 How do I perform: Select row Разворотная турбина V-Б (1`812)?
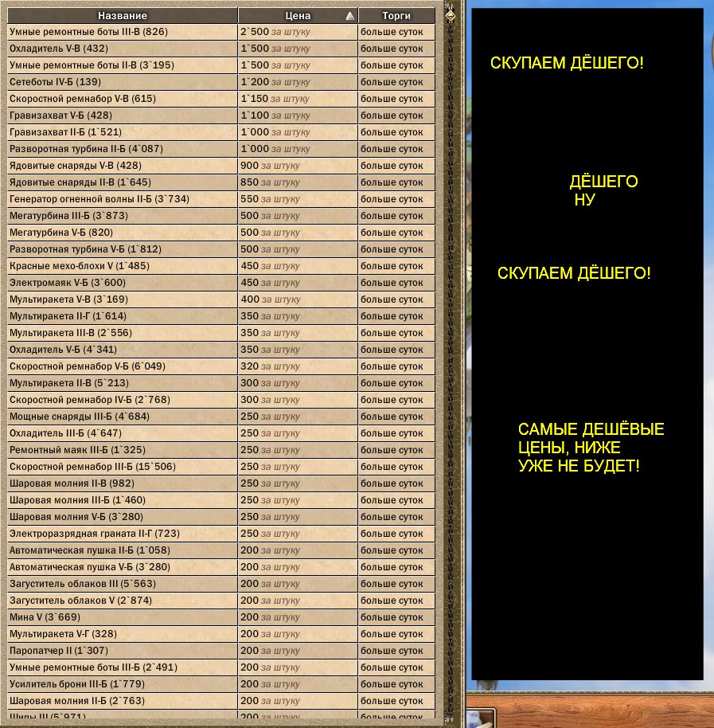pyautogui.click(x=221, y=249)
